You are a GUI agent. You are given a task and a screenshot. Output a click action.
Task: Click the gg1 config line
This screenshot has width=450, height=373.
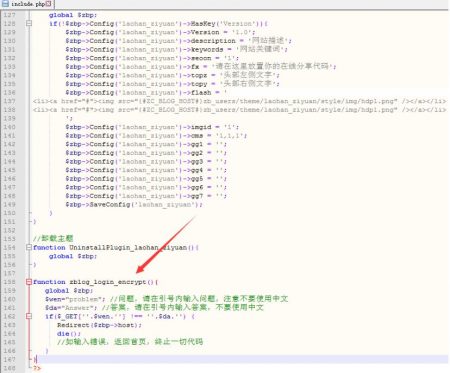click(x=146, y=144)
